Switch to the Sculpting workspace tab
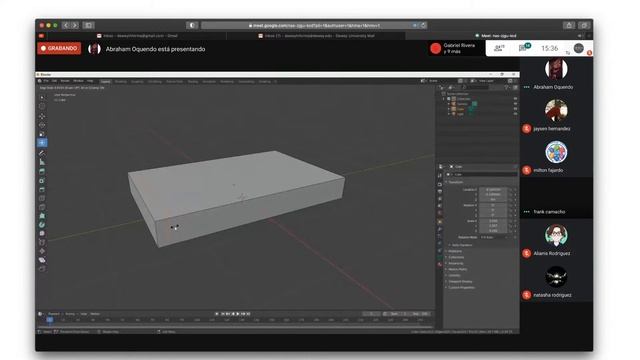The width and height of the screenshot is (640, 360). click(137, 81)
